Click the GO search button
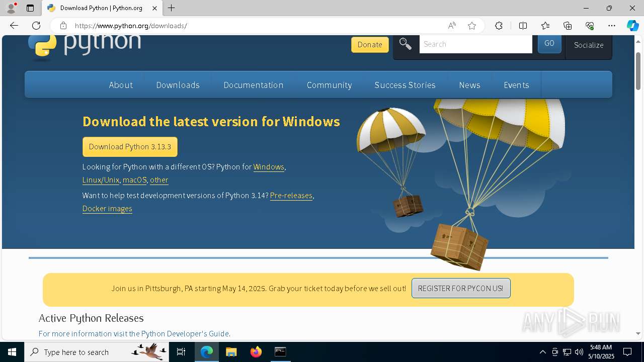The image size is (644, 362). pos(549,44)
